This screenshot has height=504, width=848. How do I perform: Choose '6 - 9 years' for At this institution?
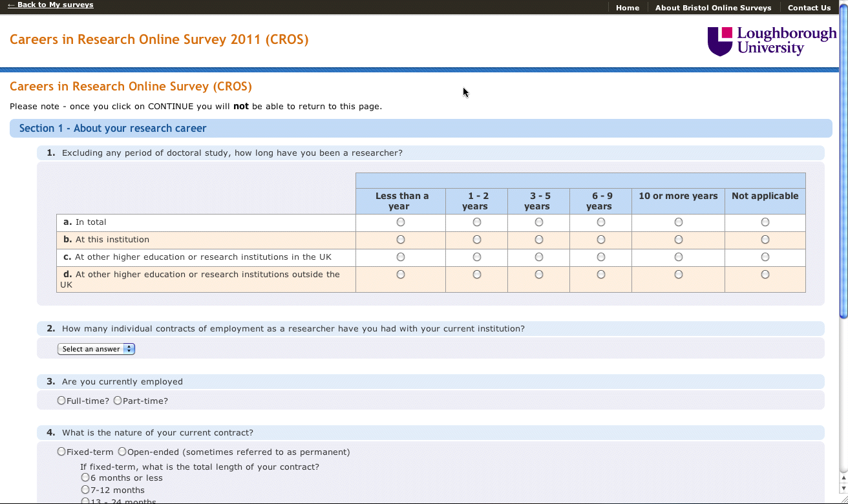click(601, 240)
